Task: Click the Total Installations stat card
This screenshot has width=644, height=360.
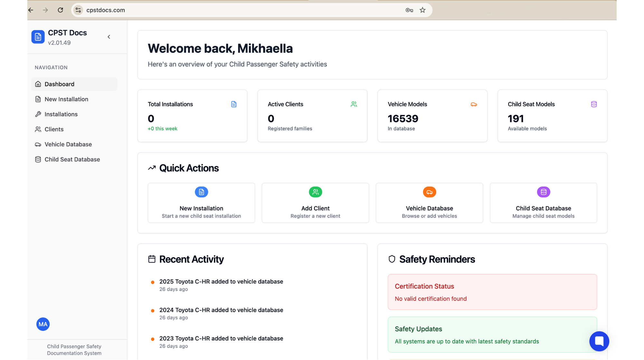Action: point(192,116)
